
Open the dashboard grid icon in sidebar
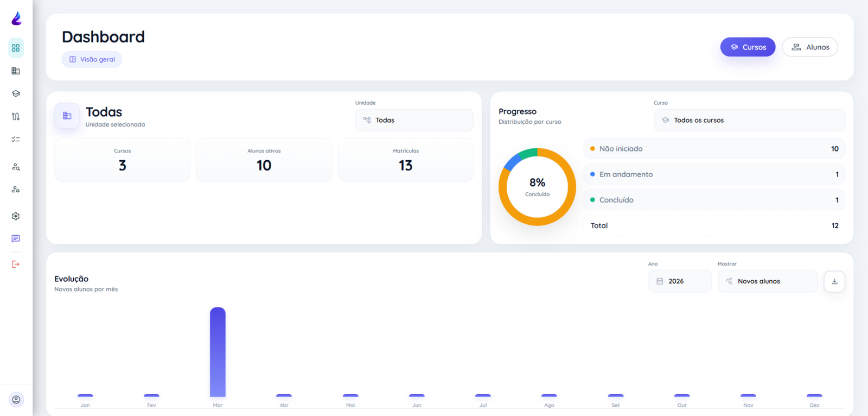[16, 48]
